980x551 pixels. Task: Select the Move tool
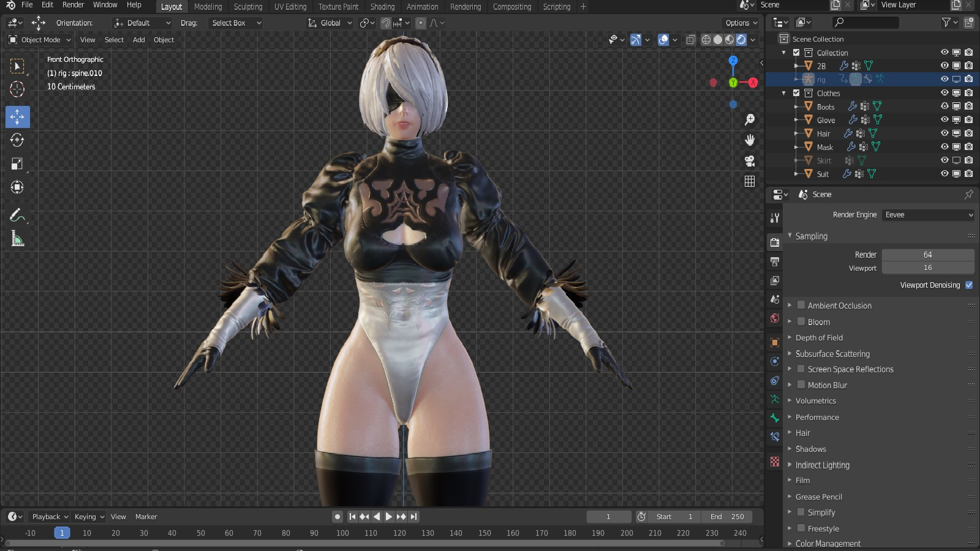point(17,116)
